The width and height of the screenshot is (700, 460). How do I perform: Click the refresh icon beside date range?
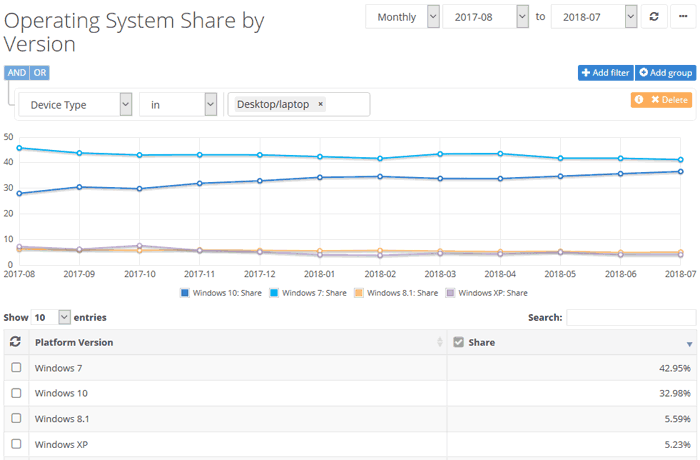(654, 17)
